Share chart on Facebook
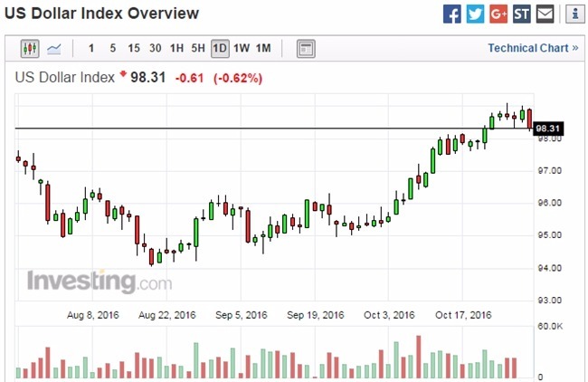This screenshot has height=382, width=588. tap(452, 14)
